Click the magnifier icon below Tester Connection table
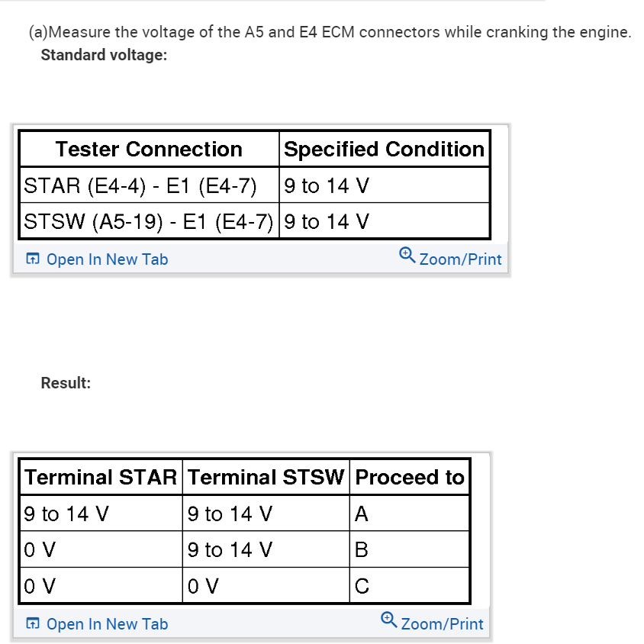 tap(407, 256)
